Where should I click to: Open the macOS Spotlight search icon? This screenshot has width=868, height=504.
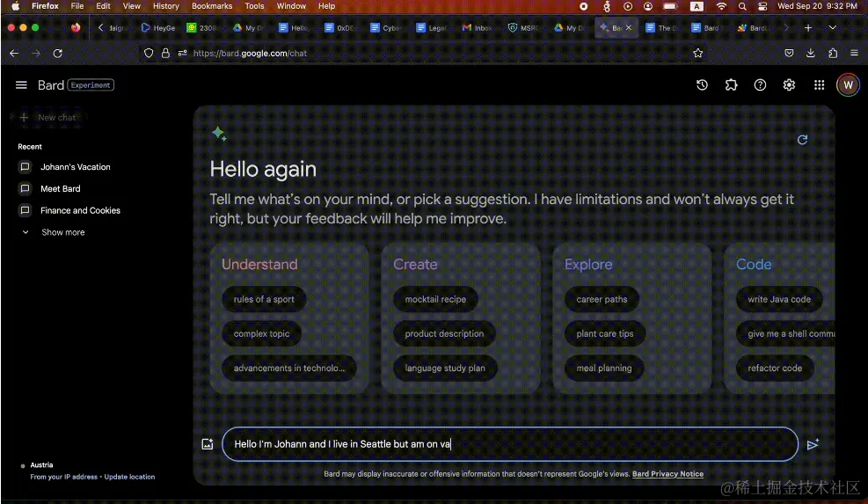pos(742,6)
